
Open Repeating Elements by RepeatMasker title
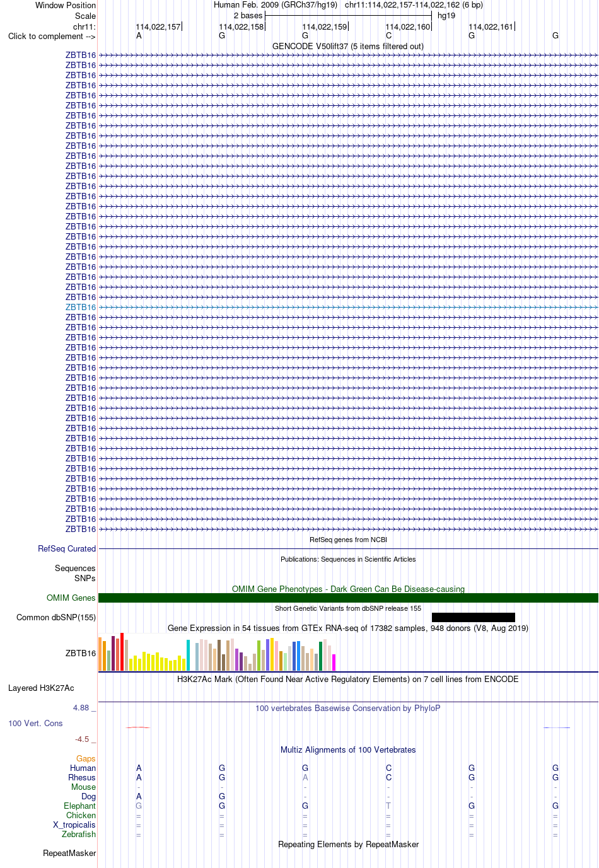pyautogui.click(x=348, y=844)
